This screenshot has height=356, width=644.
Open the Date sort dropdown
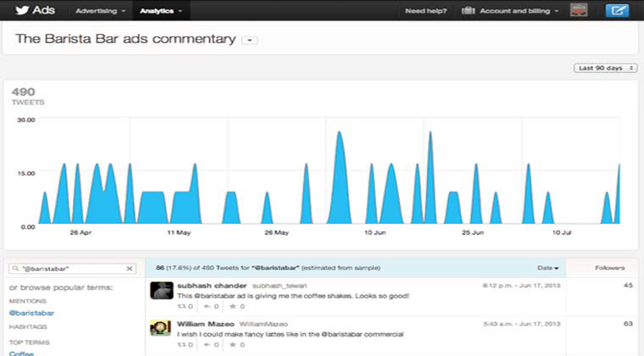[548, 268]
